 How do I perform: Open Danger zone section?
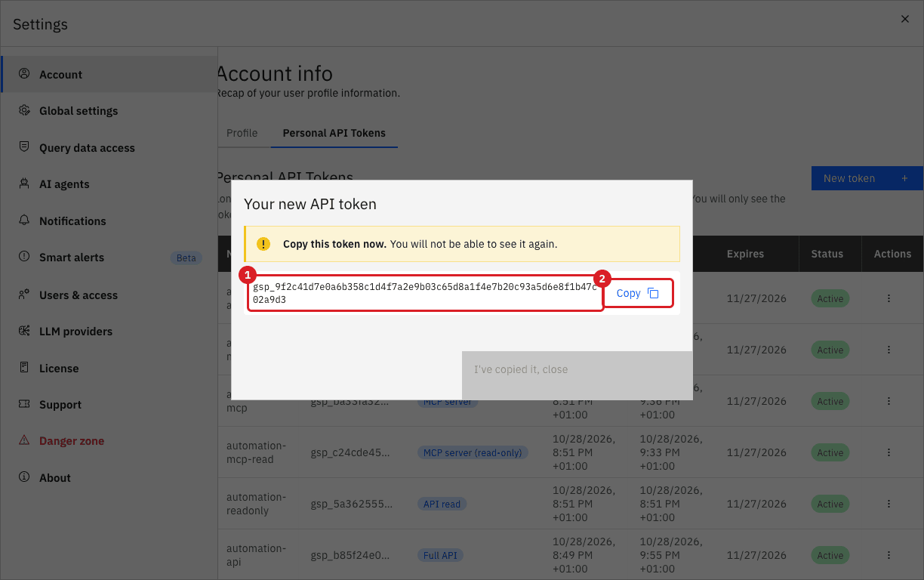click(109, 441)
